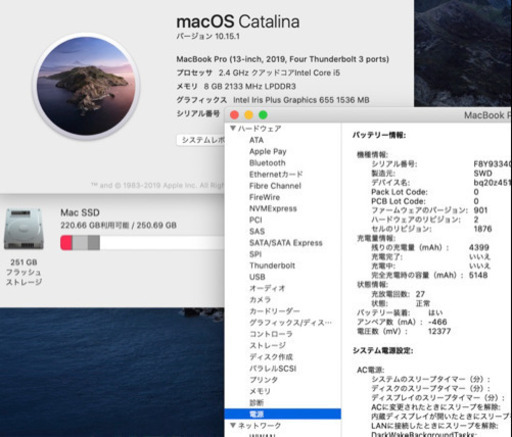Click remaining charge value 4399
512x437 pixels.
[x=479, y=247]
